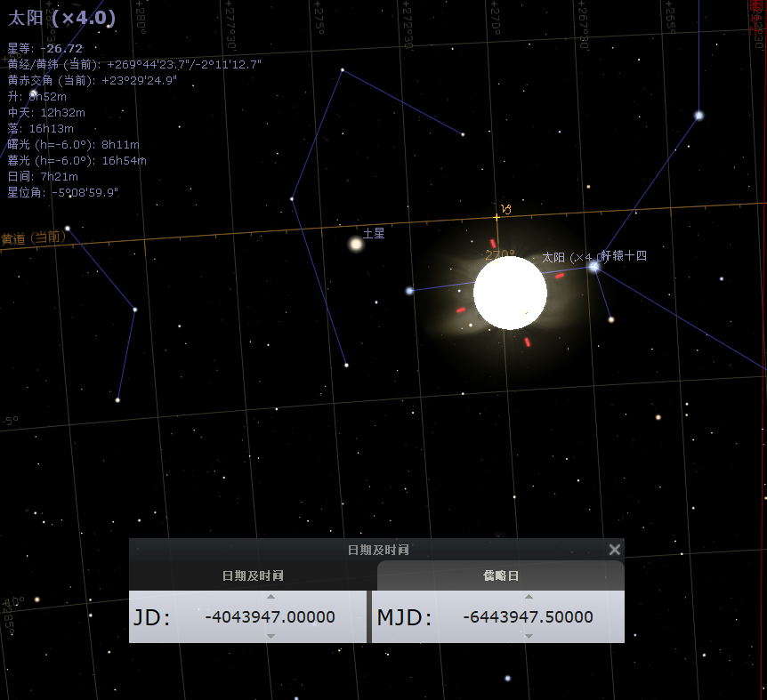Click the 黄经/黄纬 (当前) coordinates line
This screenshot has height=700, width=767.
pyautogui.click(x=134, y=64)
